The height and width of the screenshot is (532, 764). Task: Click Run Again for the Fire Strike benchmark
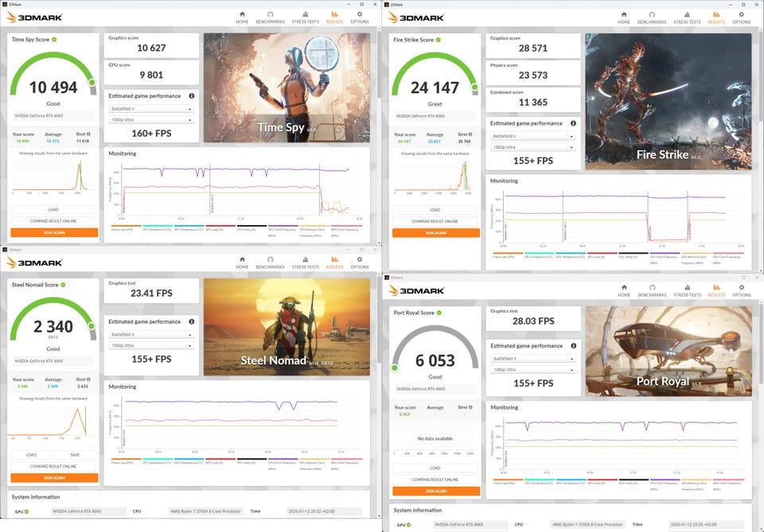[x=436, y=233]
